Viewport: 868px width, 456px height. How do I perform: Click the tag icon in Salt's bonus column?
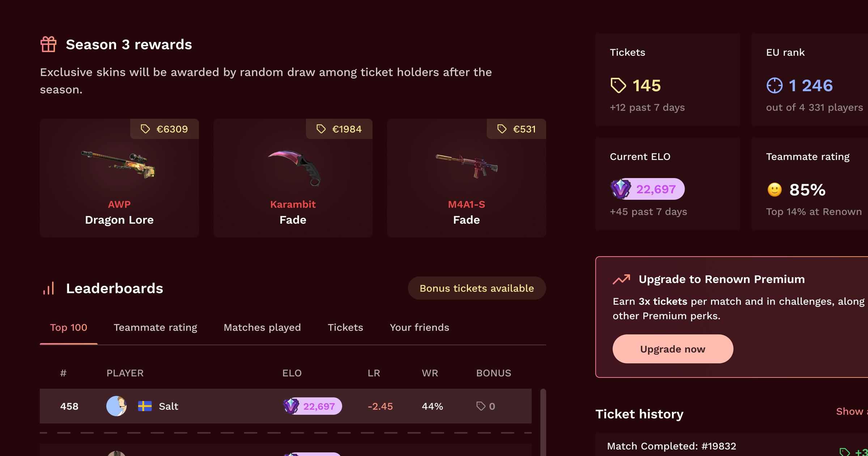[x=481, y=406]
